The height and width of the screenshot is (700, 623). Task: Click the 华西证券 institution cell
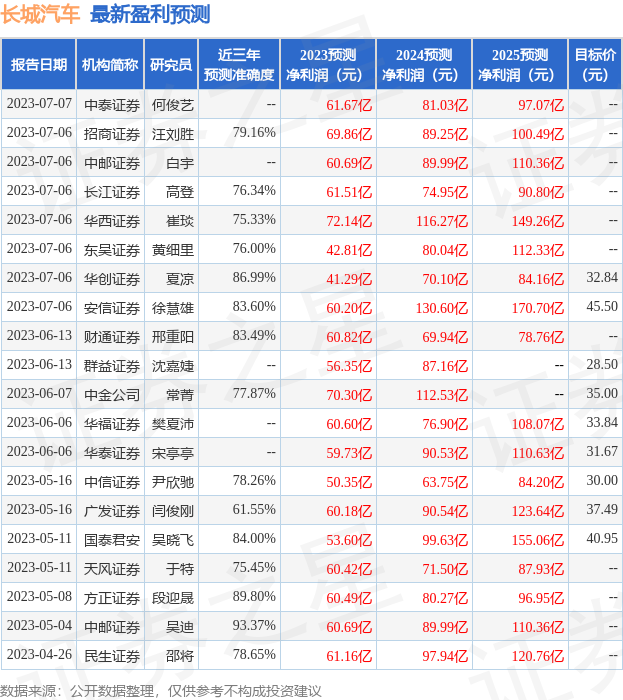pos(112,221)
